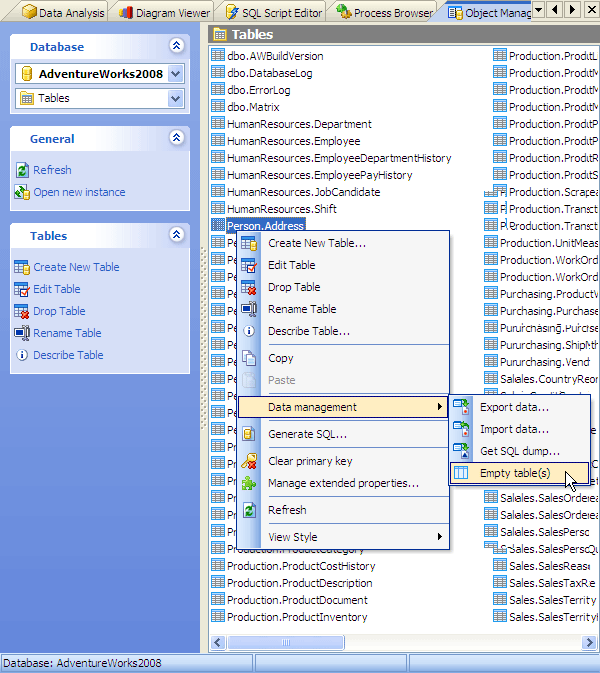Click the horizontal scrollbar right arrow
The width and height of the screenshot is (600, 673).
pos(589,643)
